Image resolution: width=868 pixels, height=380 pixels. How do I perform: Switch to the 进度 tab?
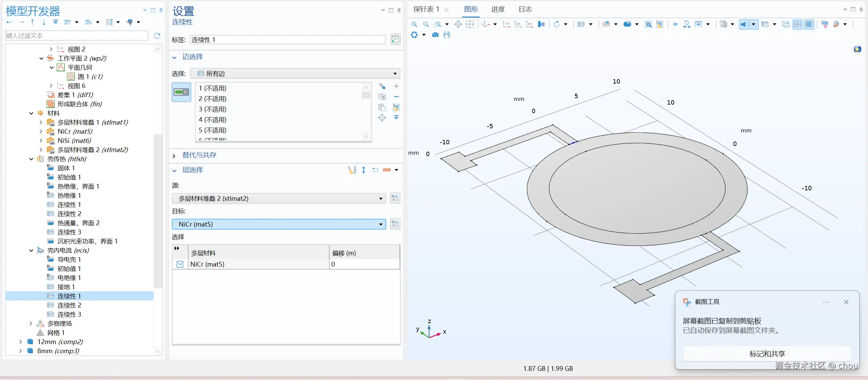[498, 9]
